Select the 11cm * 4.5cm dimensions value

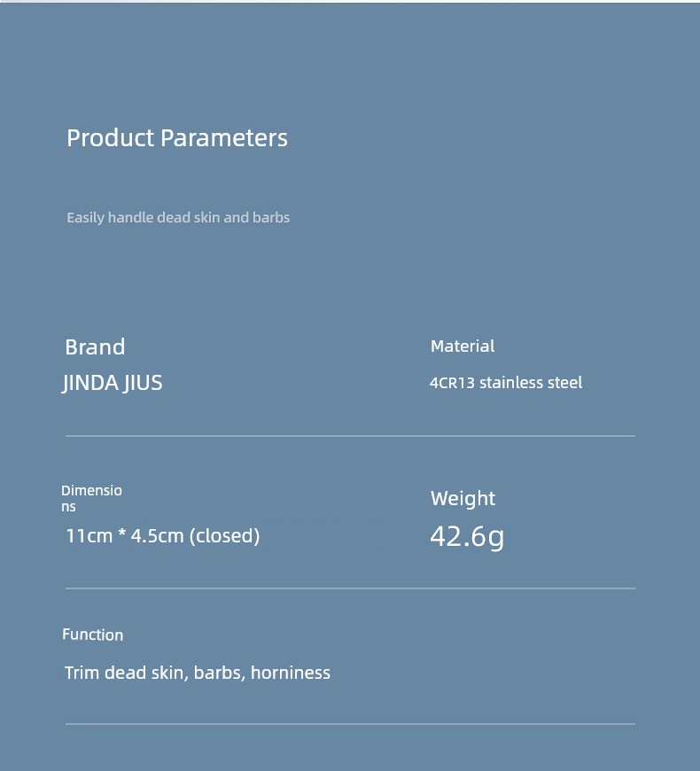pyautogui.click(x=163, y=536)
